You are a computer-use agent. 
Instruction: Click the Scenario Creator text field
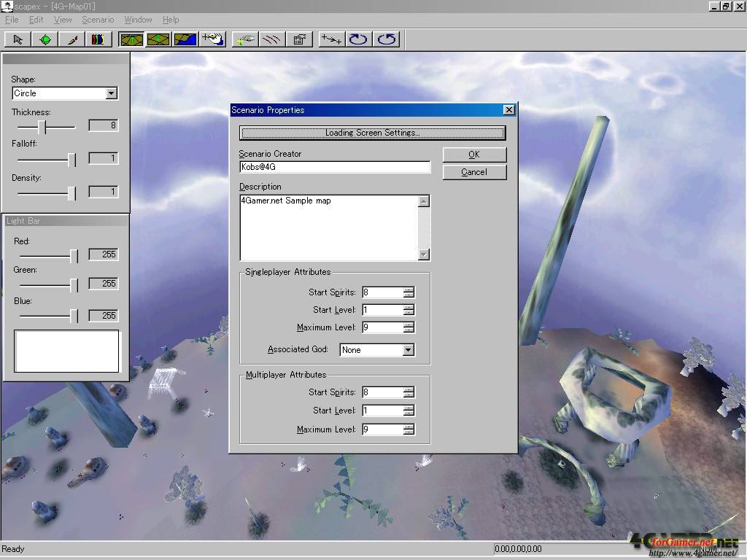334,167
